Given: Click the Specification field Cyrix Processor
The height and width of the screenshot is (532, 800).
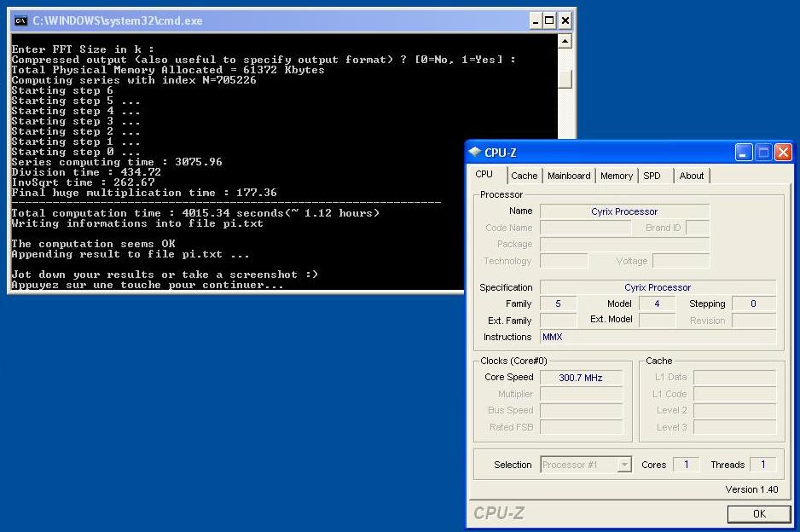Looking at the screenshot, I should pyautogui.click(x=658, y=287).
